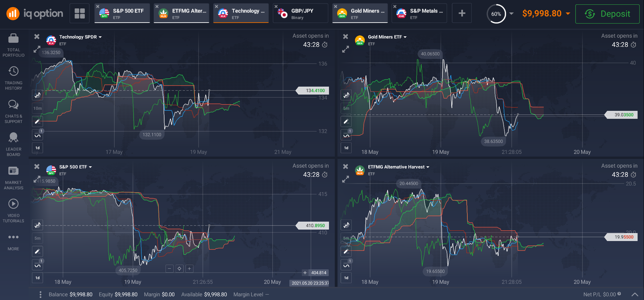Zoom in S&P 500 chart with plus
The height and width of the screenshot is (300, 644).
click(189, 268)
